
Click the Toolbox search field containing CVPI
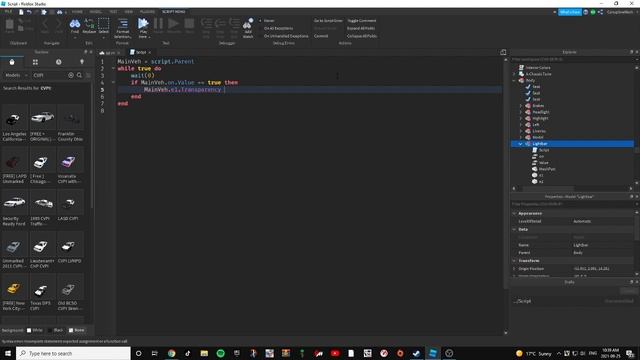point(48,75)
